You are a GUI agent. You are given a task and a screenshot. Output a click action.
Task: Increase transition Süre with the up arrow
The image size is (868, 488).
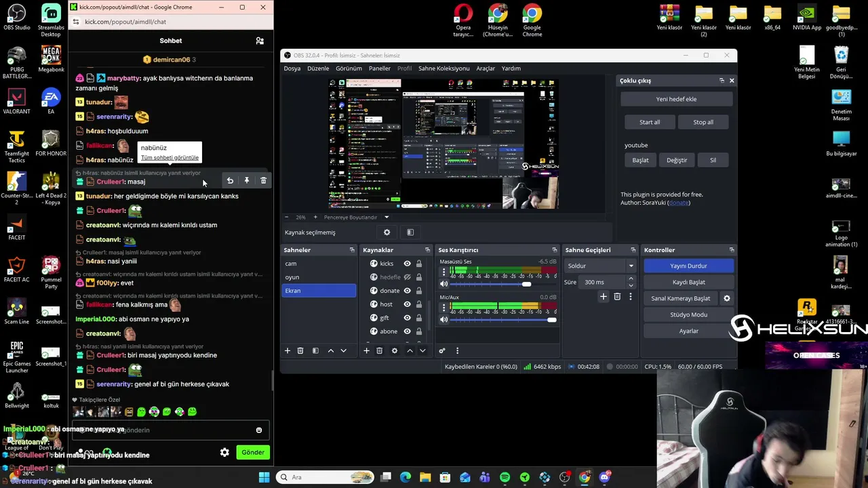[x=631, y=279]
